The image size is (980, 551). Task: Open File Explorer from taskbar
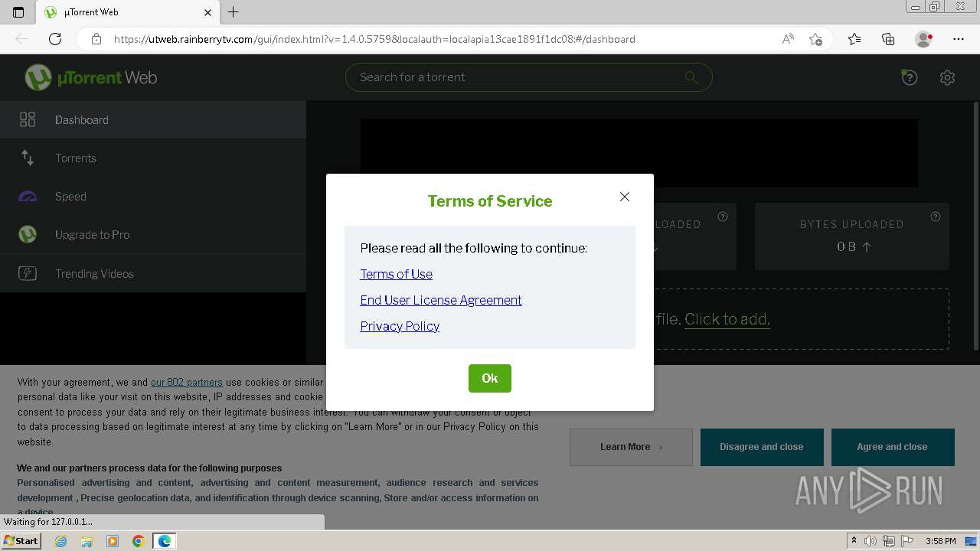[87, 541]
